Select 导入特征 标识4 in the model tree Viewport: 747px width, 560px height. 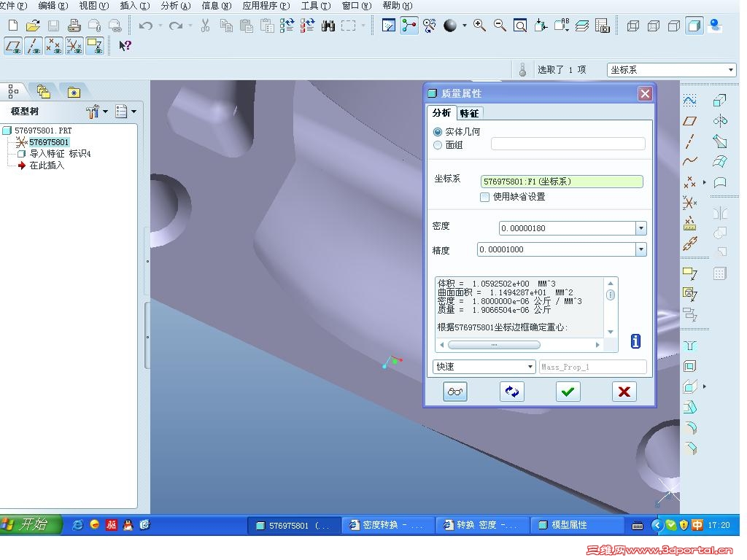tap(60, 154)
